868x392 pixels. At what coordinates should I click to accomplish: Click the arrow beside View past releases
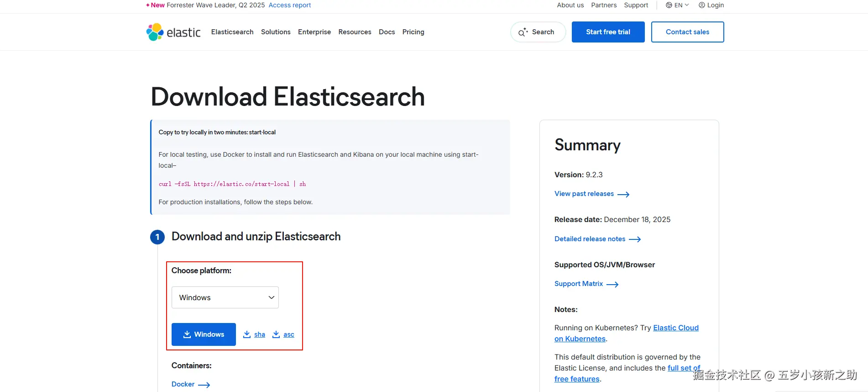623,194
